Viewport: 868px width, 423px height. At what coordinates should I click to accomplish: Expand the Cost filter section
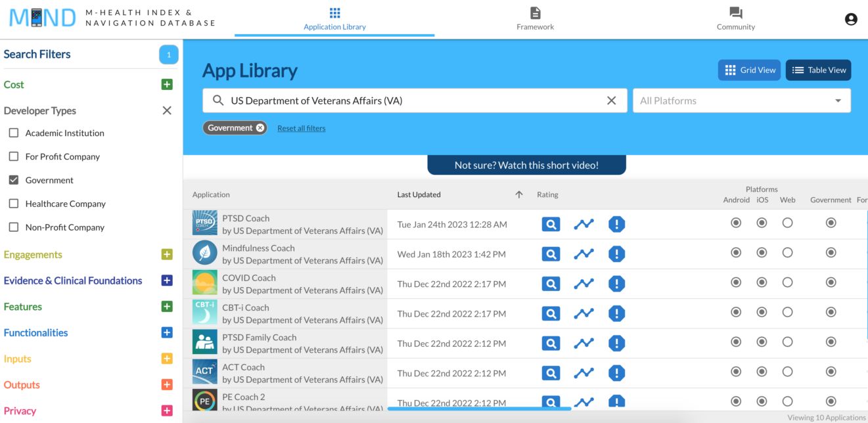tap(167, 85)
